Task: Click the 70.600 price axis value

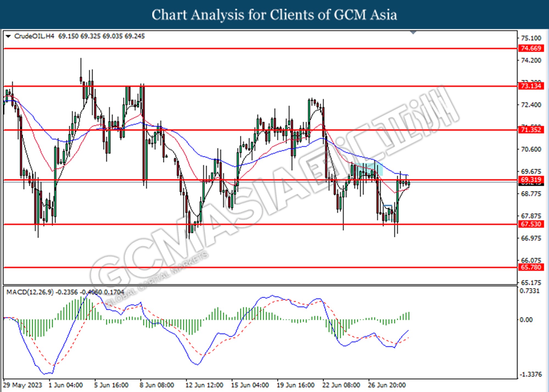Action: (531, 149)
